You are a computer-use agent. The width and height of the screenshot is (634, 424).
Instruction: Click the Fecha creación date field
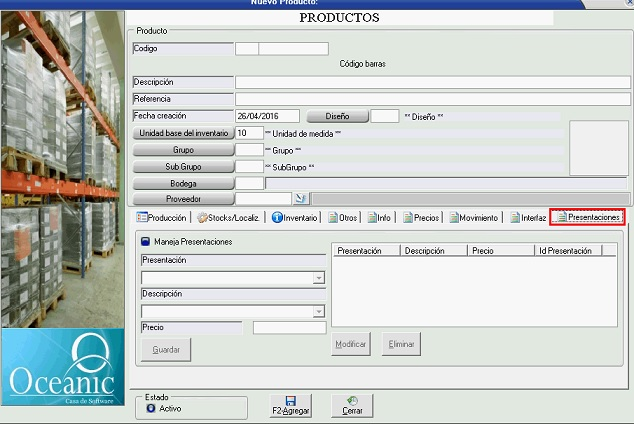266,116
